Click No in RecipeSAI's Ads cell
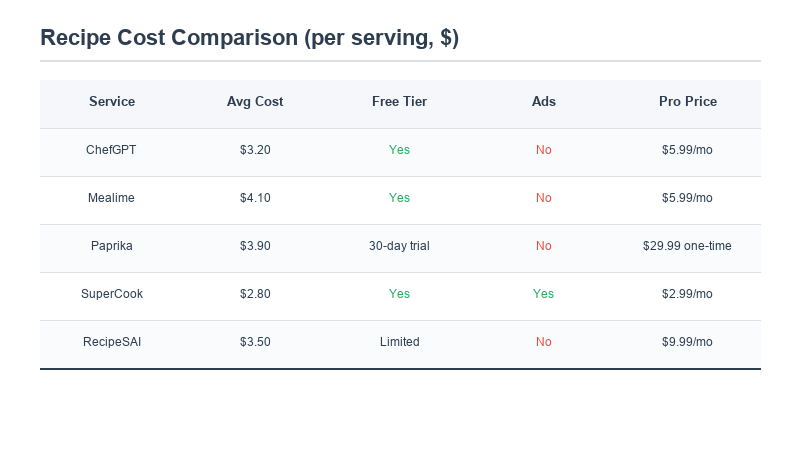The width and height of the screenshot is (800, 450). coord(544,342)
